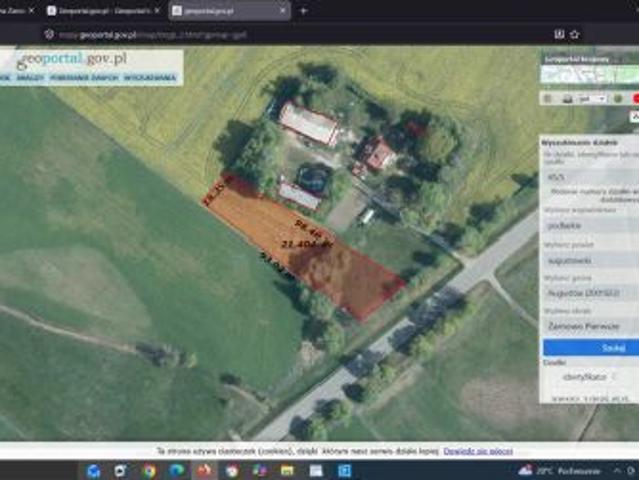Select the active geoportal.gov.pl tab
Screen dimensions: 639x480
tap(229, 11)
